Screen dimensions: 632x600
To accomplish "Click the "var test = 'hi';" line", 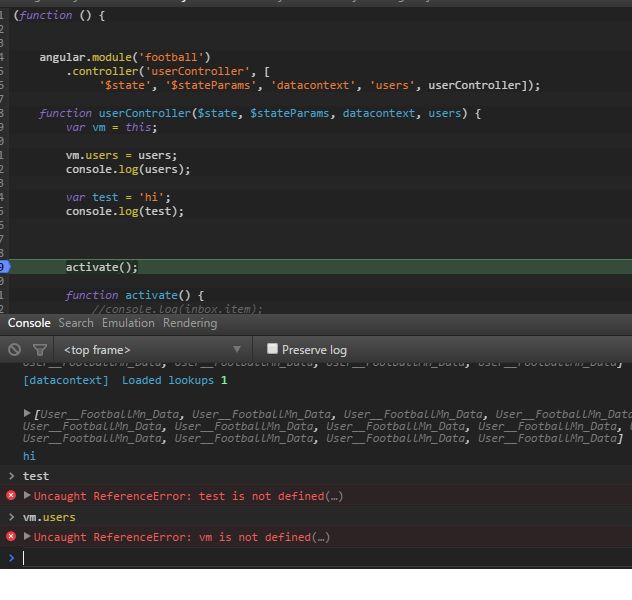I will [x=118, y=197].
